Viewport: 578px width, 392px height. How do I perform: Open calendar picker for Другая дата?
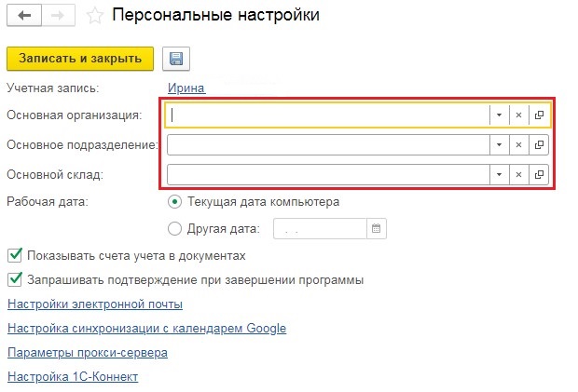[x=377, y=228]
